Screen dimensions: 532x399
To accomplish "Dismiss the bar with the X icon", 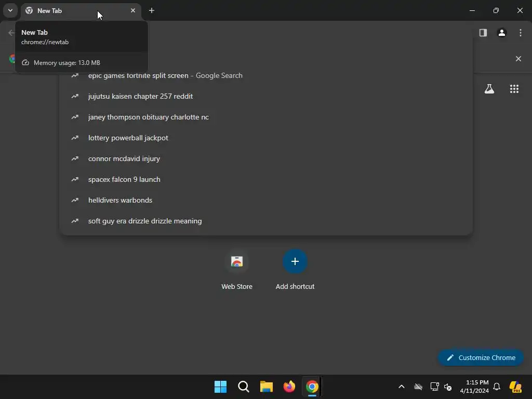I will point(518,59).
